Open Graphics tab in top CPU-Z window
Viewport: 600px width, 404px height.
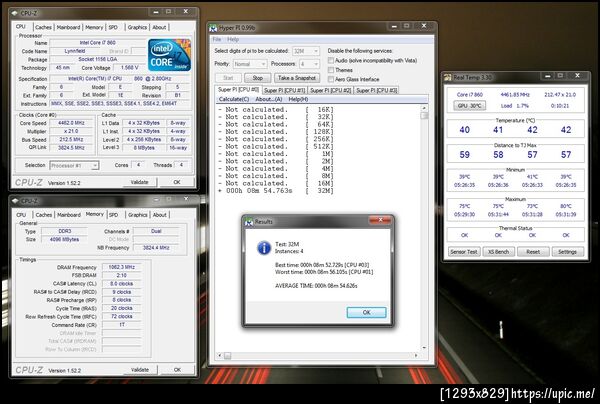tap(137, 27)
